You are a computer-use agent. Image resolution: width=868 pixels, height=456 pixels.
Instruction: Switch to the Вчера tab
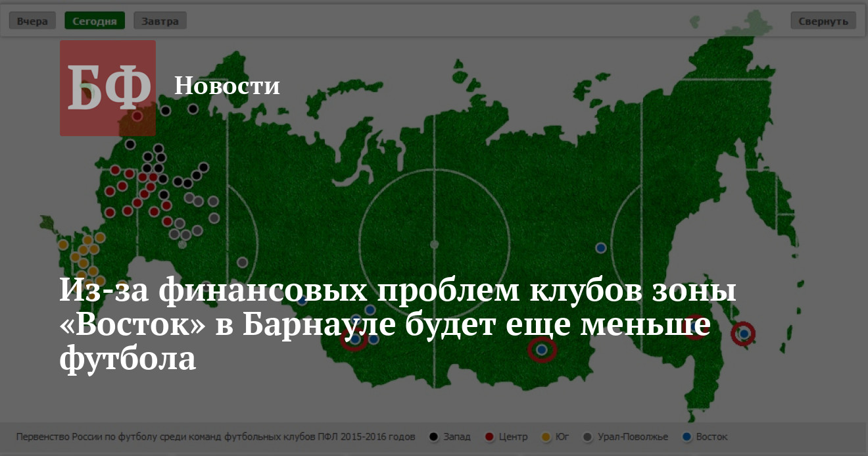(x=32, y=21)
